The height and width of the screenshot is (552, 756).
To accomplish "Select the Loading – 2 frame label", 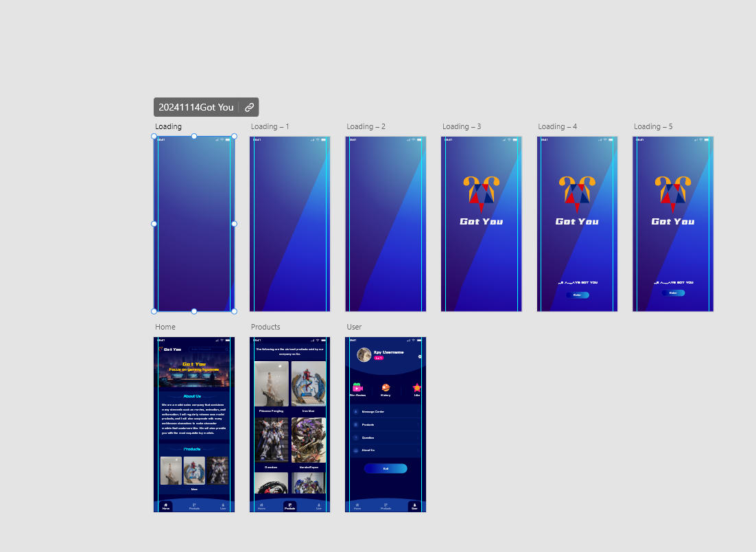I will (366, 127).
